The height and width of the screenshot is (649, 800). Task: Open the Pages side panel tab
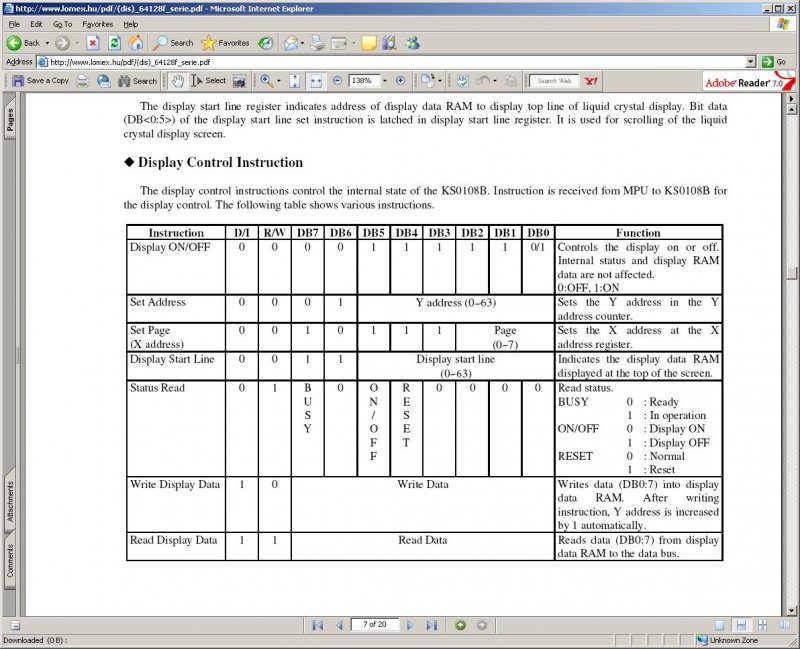(10, 119)
